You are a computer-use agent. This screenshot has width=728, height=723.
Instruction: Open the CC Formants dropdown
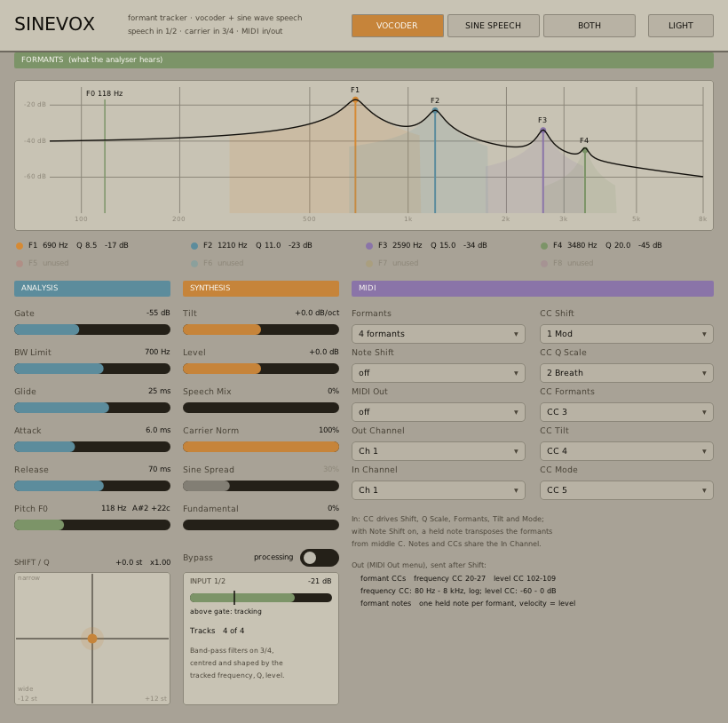point(626,412)
